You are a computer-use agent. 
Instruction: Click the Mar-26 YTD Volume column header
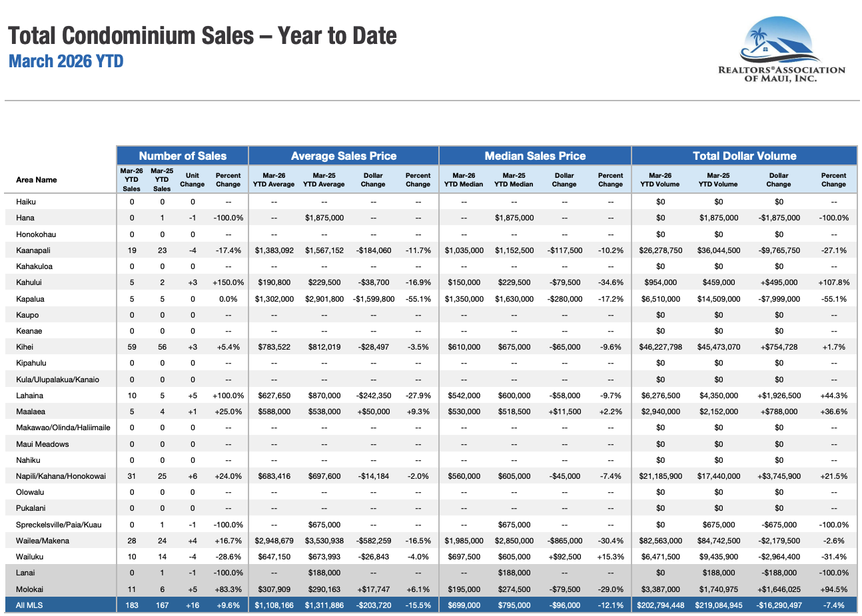pos(660,180)
